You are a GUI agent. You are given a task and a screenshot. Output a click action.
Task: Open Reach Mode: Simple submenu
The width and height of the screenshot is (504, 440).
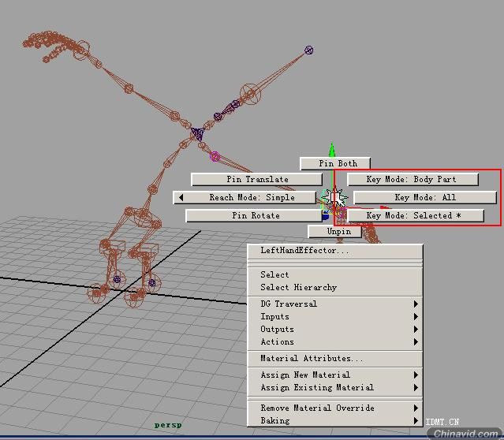(245, 197)
